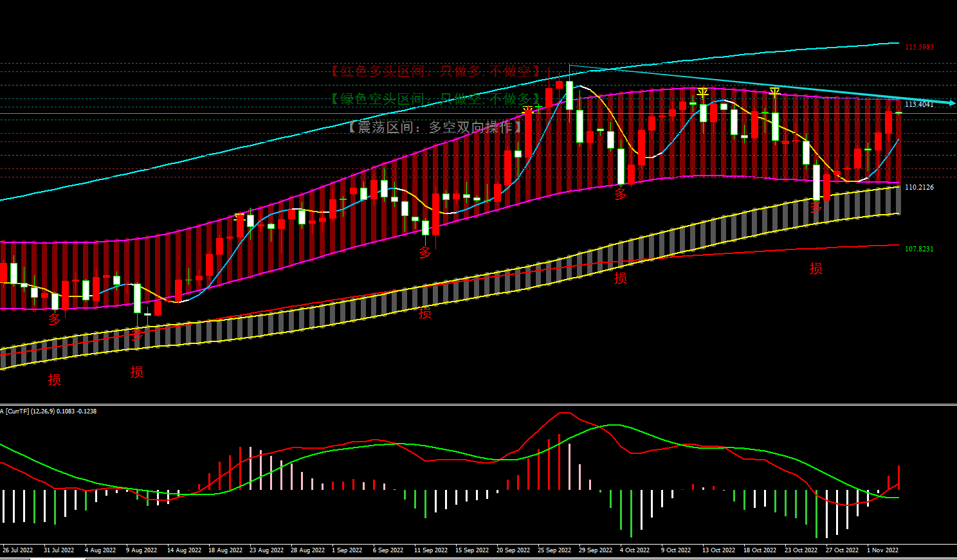Viewport: 957px width, 560px height.
Task: Click the 平 marker above the 20 Oct candle
Action: [x=775, y=93]
